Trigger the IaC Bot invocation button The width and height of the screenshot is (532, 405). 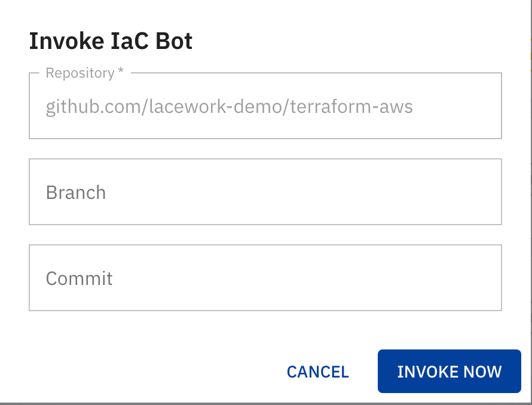point(449,371)
